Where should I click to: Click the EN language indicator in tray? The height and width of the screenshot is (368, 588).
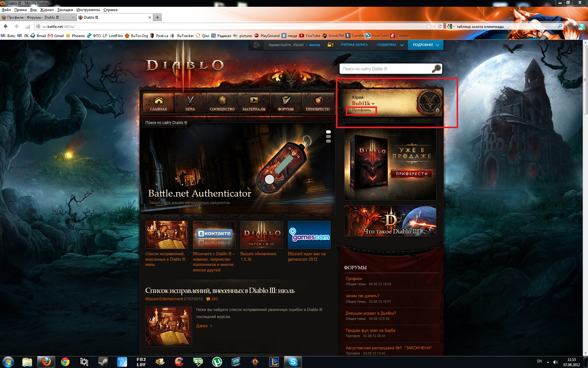(x=539, y=361)
